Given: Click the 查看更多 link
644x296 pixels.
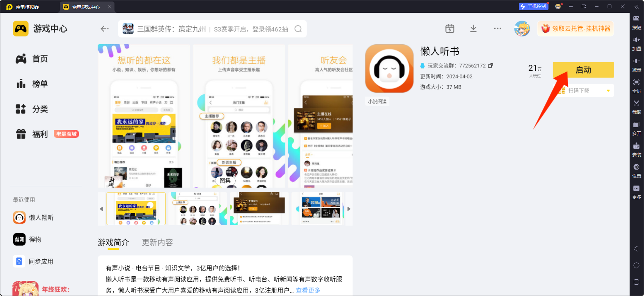Looking at the screenshot, I should click(x=308, y=290).
